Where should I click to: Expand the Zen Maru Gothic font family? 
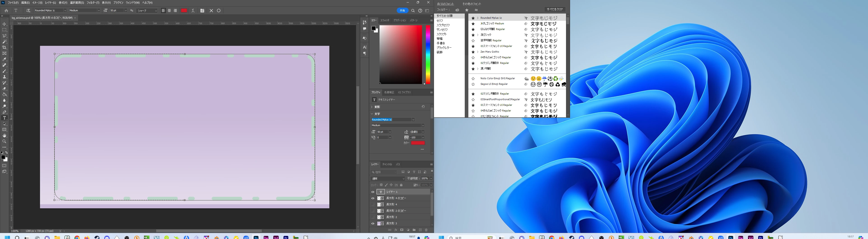(x=478, y=52)
